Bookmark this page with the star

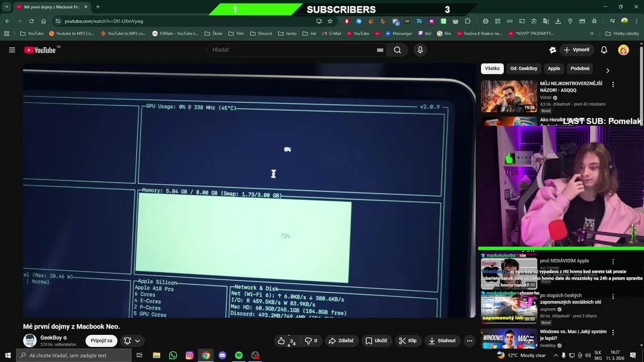pos(330,21)
